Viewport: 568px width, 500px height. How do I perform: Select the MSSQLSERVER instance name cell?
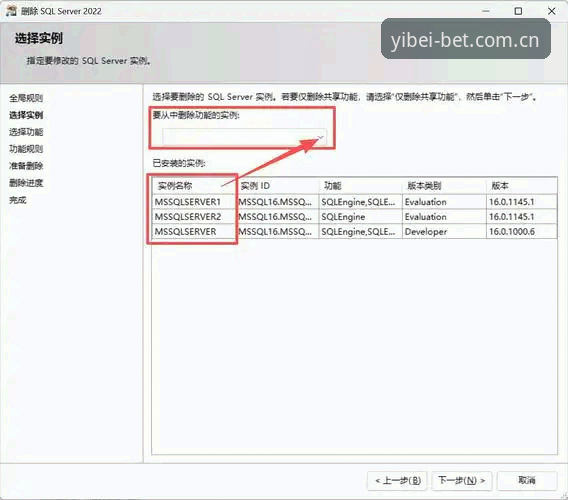(x=194, y=232)
